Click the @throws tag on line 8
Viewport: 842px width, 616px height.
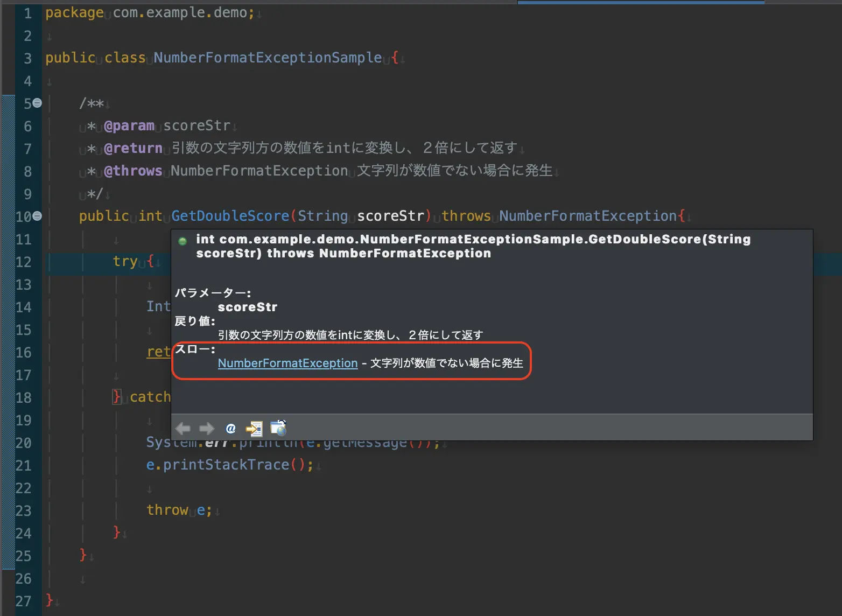click(134, 171)
